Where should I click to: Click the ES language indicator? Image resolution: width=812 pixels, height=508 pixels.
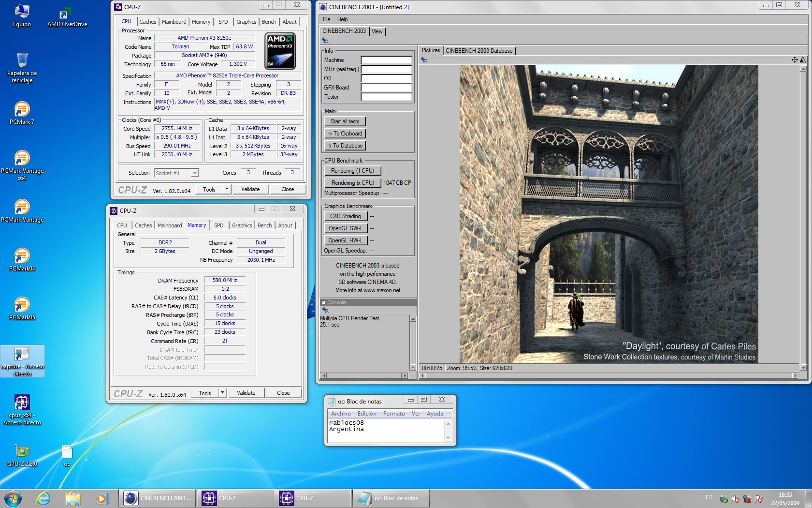click(709, 497)
